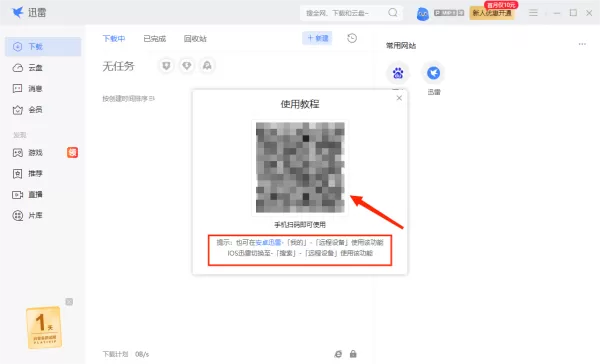Screen dimensions: 600x364
Task: Click the 使用教程 dialog title
Action: pos(300,104)
